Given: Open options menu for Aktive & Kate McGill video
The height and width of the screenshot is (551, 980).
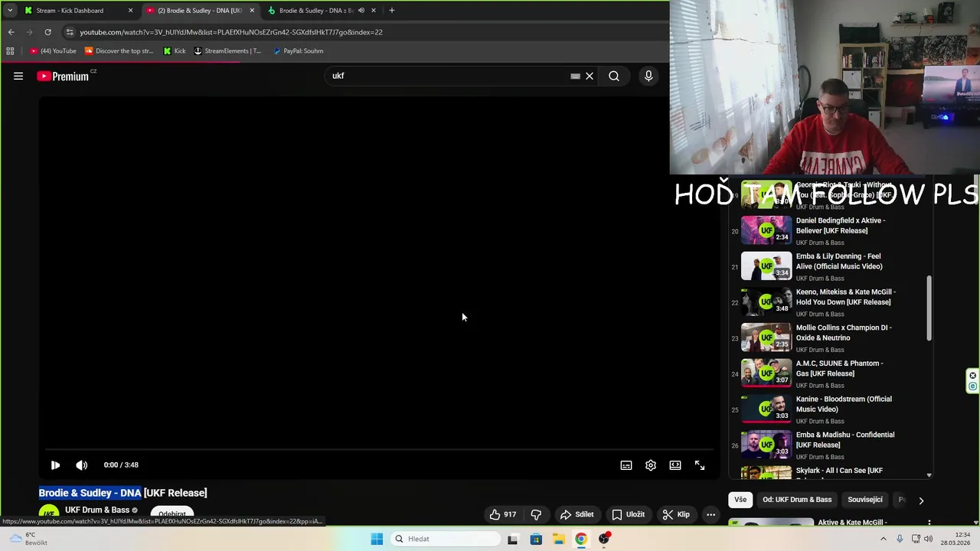Looking at the screenshot, I should coord(929,523).
